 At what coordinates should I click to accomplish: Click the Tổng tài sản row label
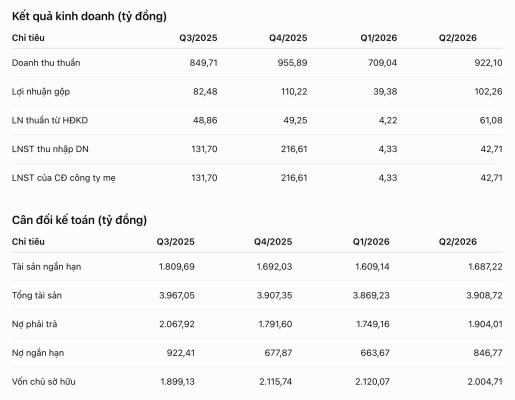tap(37, 295)
